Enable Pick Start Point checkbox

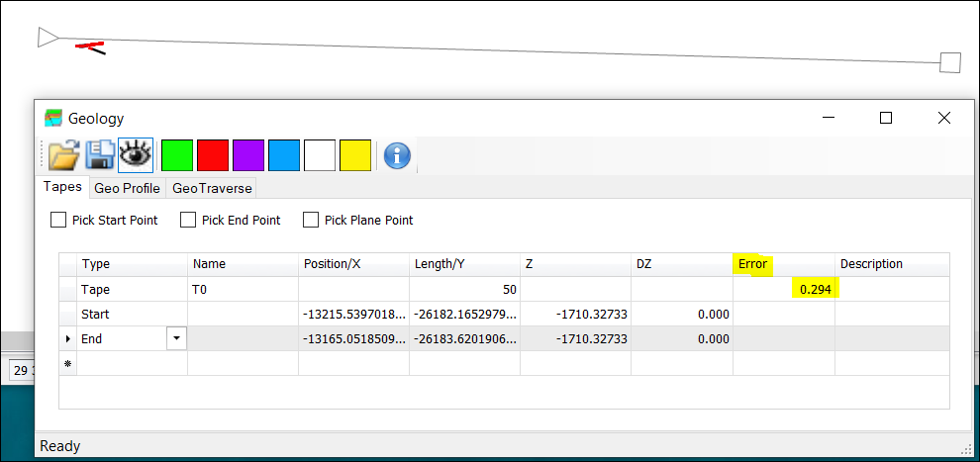(58, 221)
